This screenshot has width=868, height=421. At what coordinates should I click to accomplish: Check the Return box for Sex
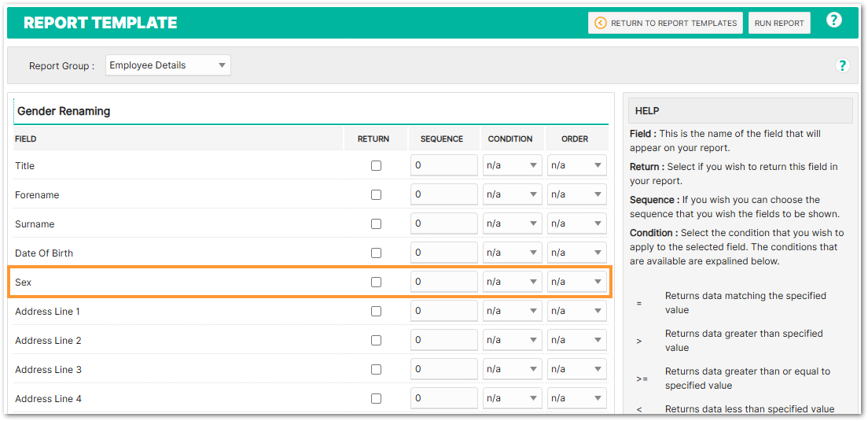(x=376, y=282)
